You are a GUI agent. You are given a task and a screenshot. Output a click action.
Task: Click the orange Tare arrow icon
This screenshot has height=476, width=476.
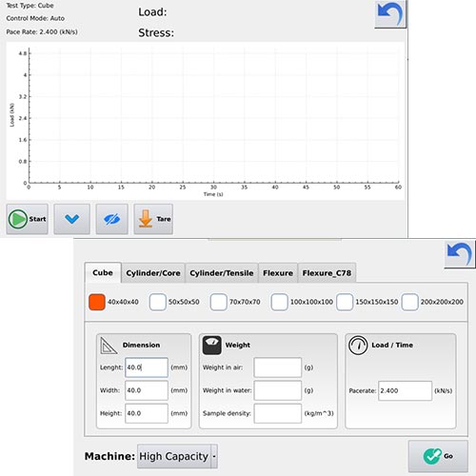pyautogui.click(x=146, y=219)
